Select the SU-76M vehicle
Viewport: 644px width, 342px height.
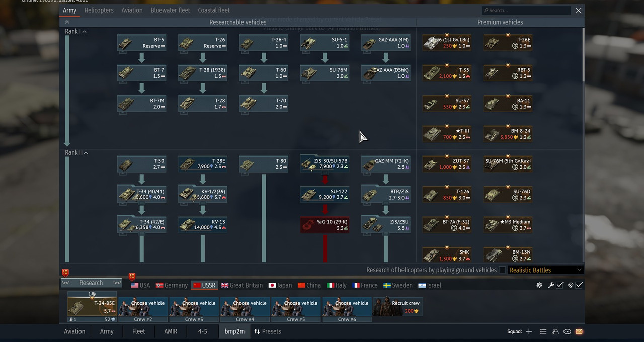[x=325, y=73]
